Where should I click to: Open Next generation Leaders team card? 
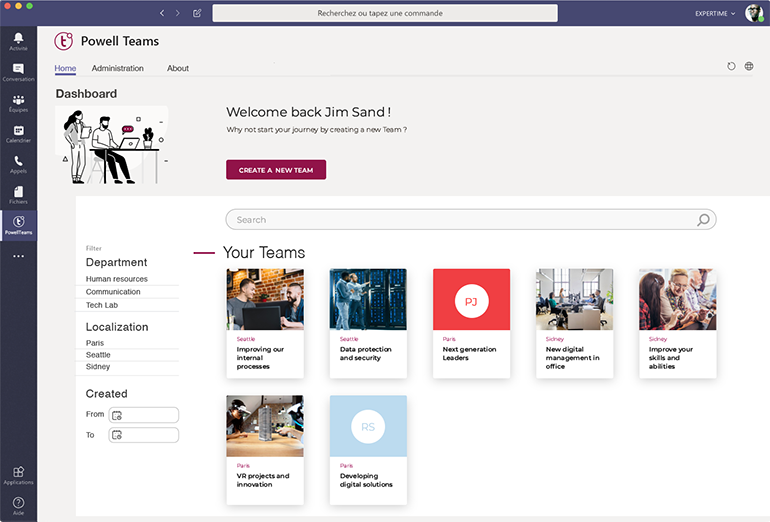pyautogui.click(x=471, y=323)
